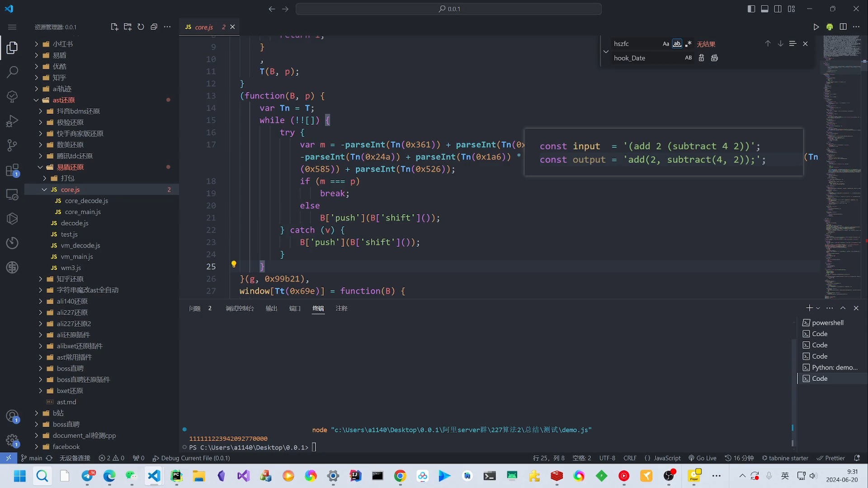Click Go Live in status bar
This screenshot has width=868, height=488.
pyautogui.click(x=702, y=458)
